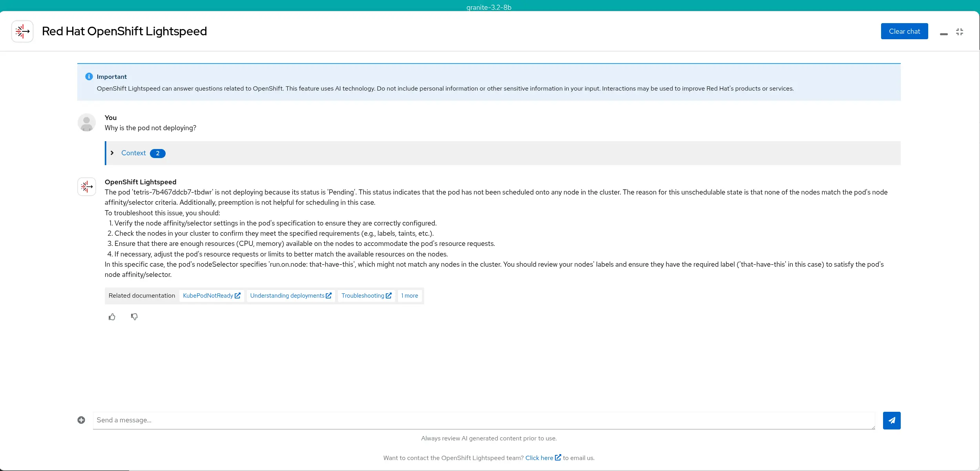The width and height of the screenshot is (980, 471).
Task: Minimize the Lightspeed chat window
Action: click(x=944, y=34)
